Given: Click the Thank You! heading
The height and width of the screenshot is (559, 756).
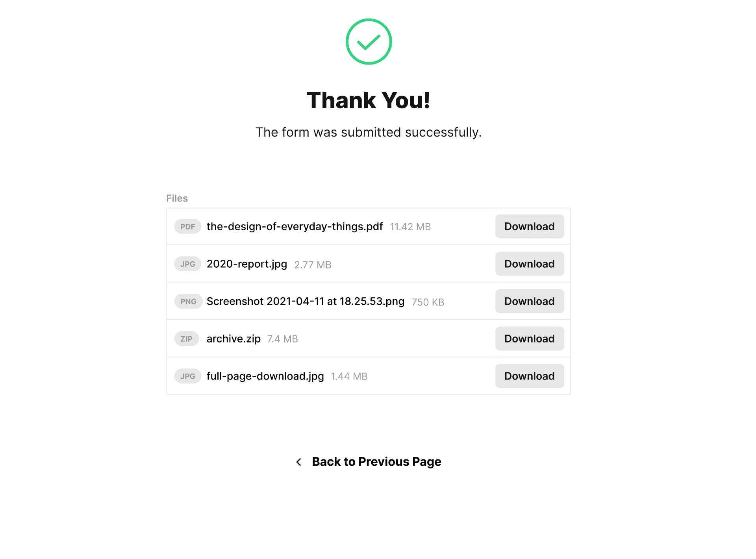Looking at the screenshot, I should [369, 100].
